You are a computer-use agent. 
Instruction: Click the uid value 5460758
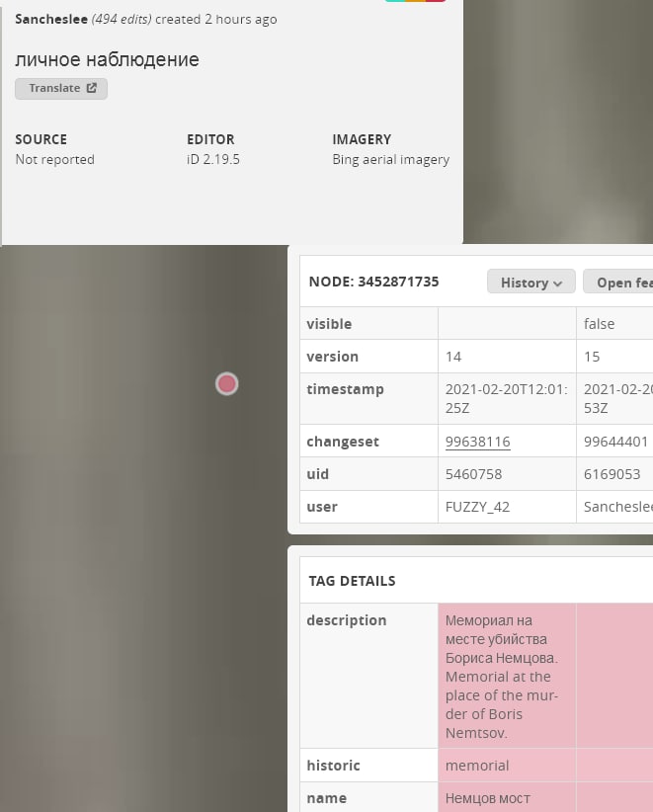tap(473, 474)
